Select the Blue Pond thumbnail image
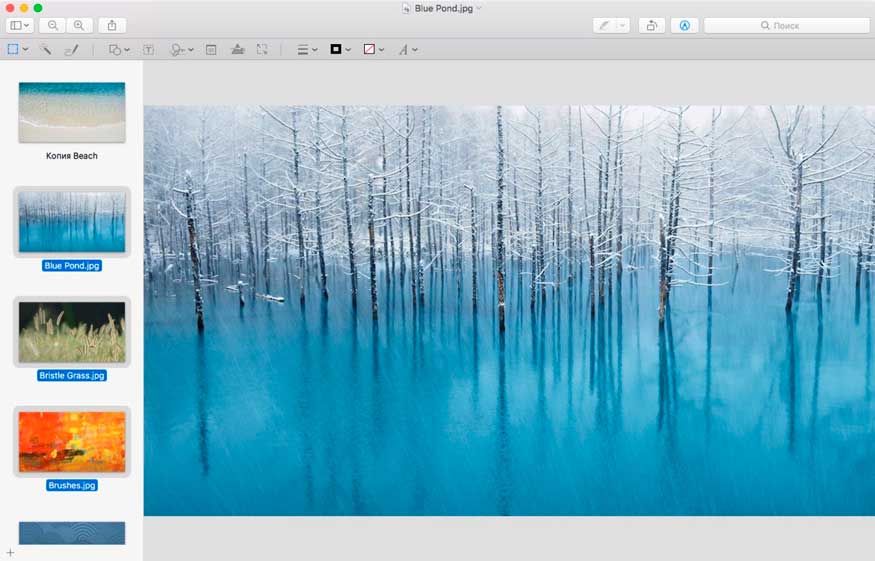Viewport: 875px width, 561px height. 72,222
